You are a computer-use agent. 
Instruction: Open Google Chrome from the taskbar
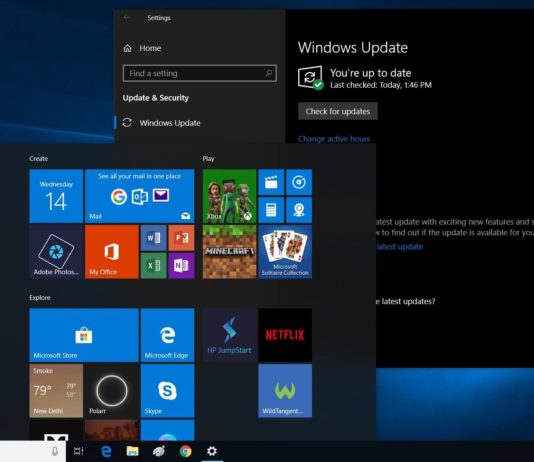coord(186,451)
